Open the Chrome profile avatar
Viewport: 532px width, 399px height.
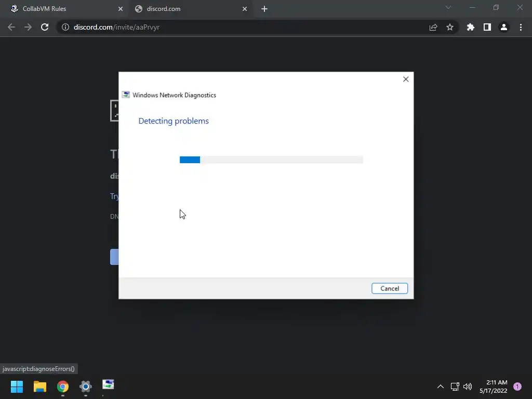coord(504,27)
